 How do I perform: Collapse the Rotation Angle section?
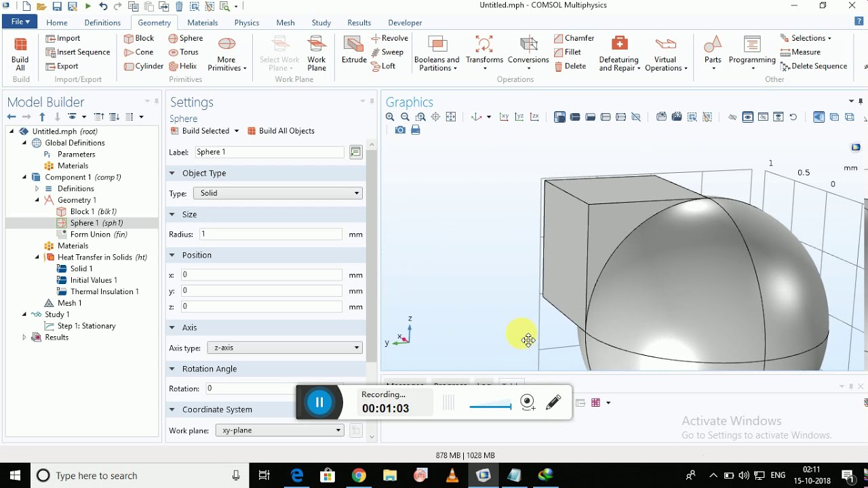(x=172, y=369)
